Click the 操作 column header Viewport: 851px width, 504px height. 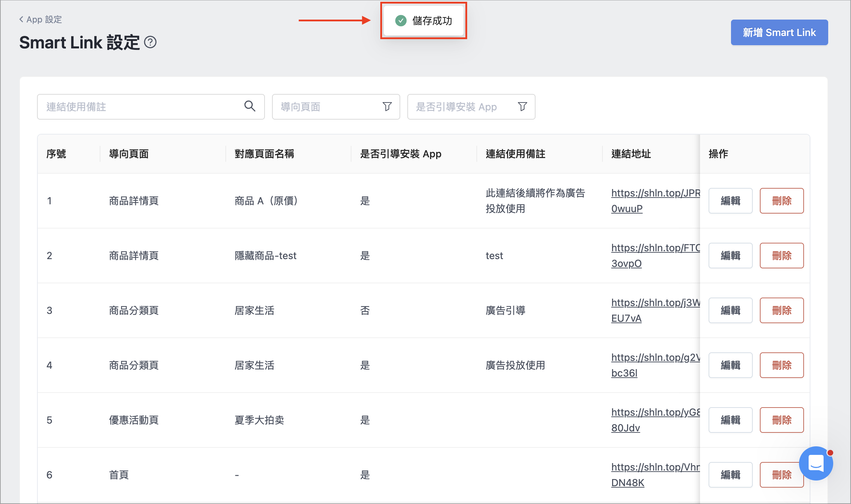718,154
